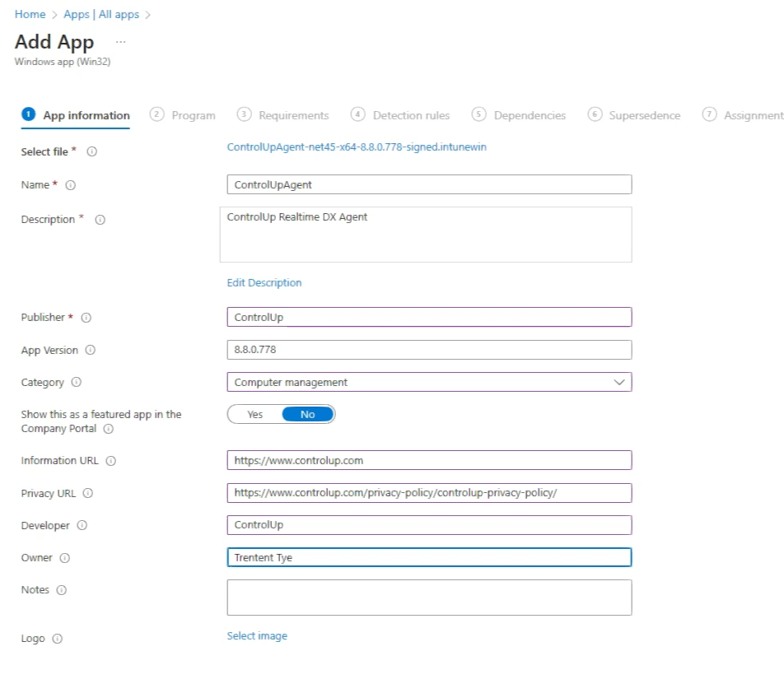Click the info icon next to Notes

(61, 590)
